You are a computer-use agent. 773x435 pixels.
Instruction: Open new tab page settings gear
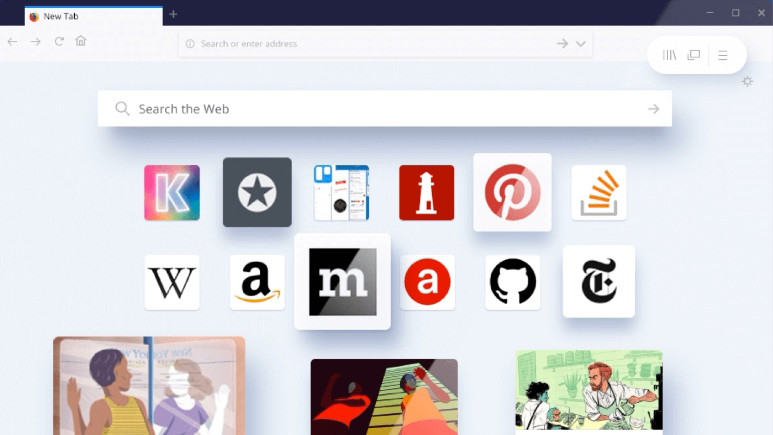point(747,81)
